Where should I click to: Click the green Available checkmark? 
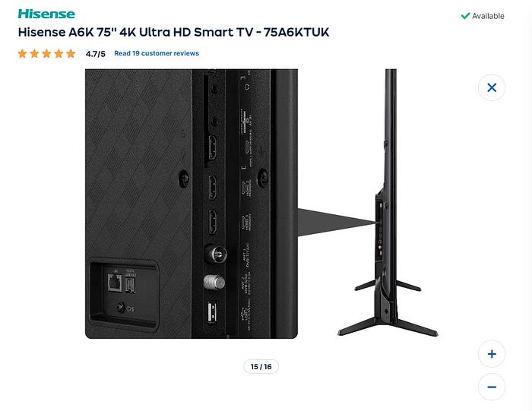(465, 16)
